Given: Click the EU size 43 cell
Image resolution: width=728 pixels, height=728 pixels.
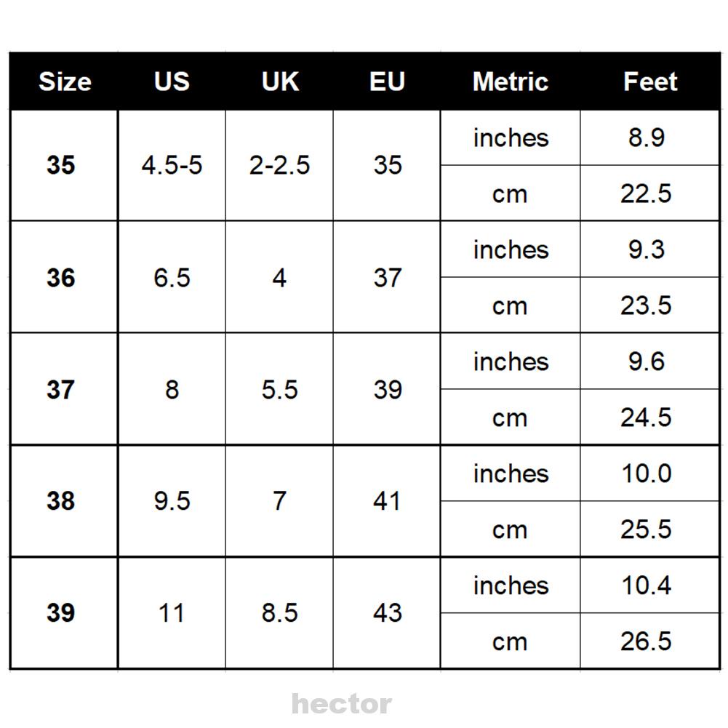Looking at the screenshot, I should tap(387, 613).
